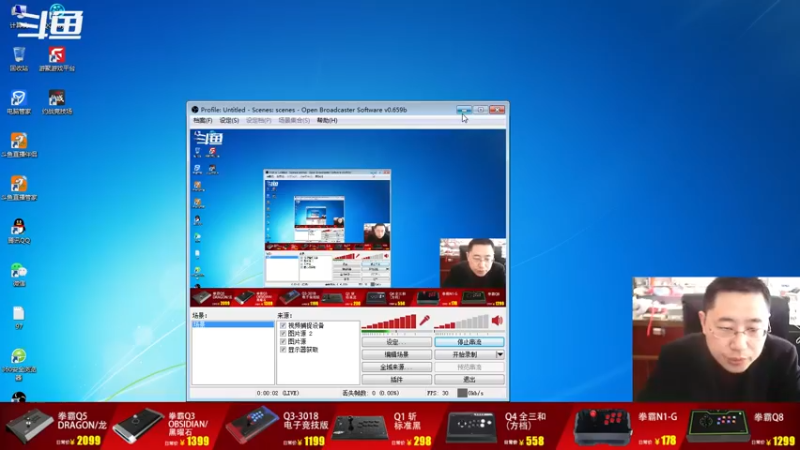The image size is (800, 450).
Task: Select the 斗鱼直播伴侣 desktop shortcut
Action: (x=19, y=145)
